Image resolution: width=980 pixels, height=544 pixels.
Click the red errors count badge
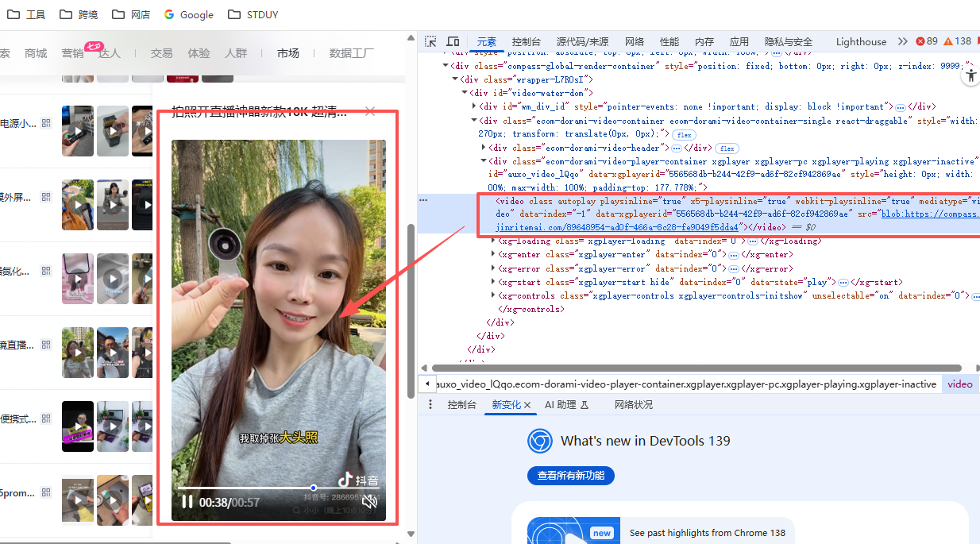[x=927, y=41]
